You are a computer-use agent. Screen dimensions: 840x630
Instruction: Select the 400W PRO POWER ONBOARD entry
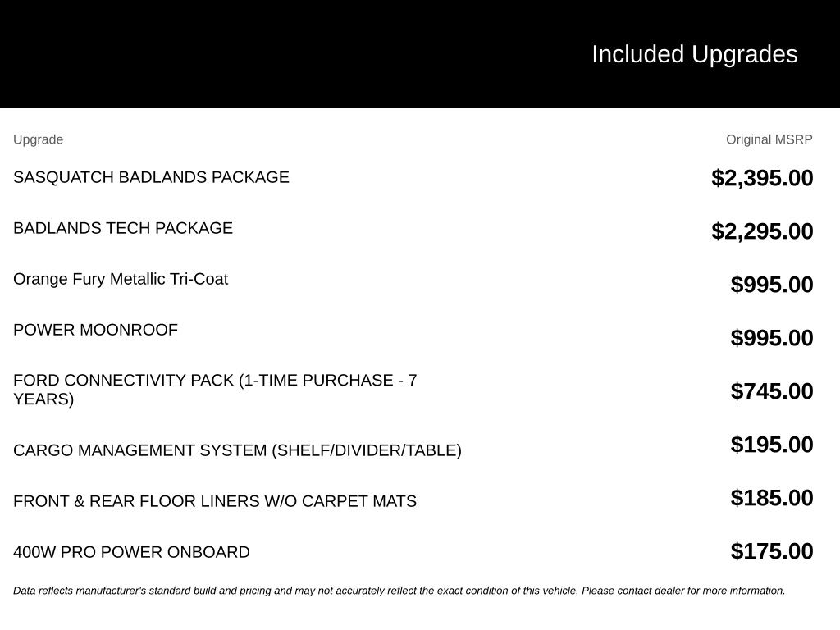pos(131,552)
